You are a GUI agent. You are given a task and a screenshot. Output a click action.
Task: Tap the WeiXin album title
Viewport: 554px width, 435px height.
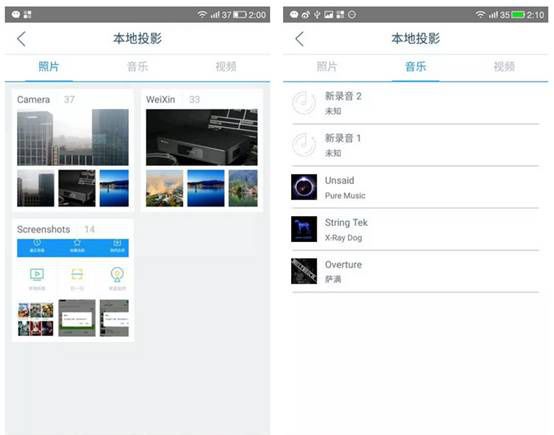coord(160,100)
